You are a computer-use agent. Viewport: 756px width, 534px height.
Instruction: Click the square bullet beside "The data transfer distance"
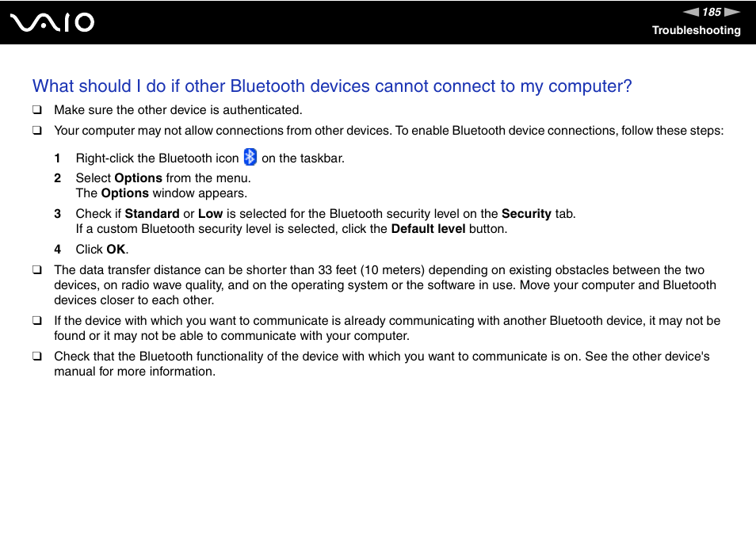click(x=36, y=270)
